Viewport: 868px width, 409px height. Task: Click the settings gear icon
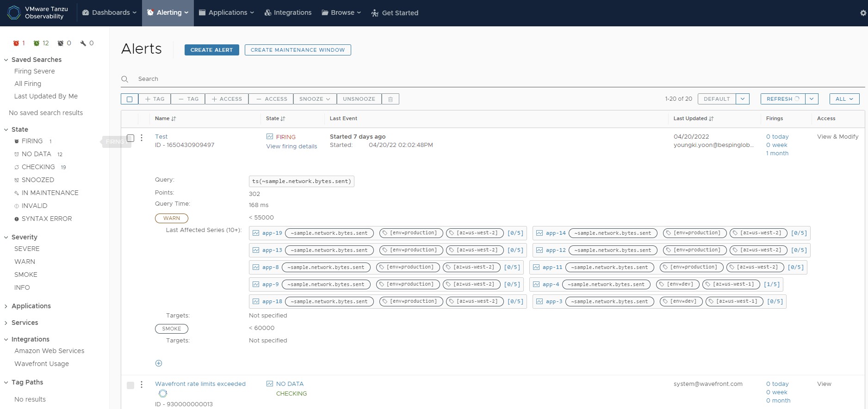[863, 13]
